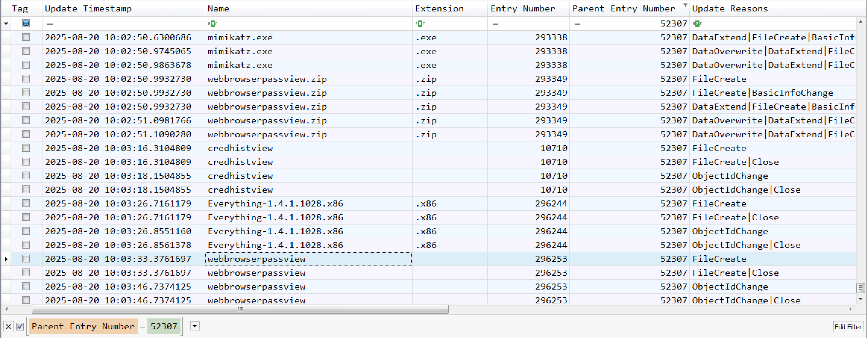Click the Name column contains-filter ABC icon
868x338 pixels.
212,23
